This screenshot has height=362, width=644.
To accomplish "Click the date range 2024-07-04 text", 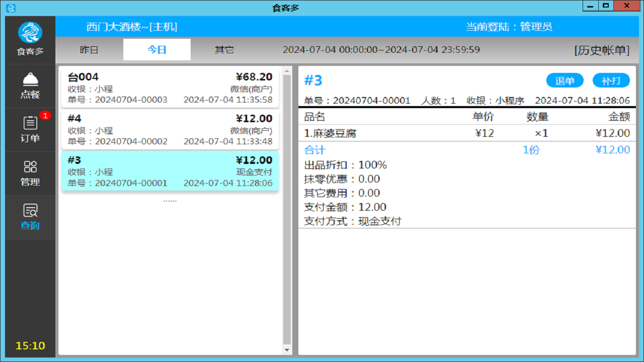I will coord(382,49).
